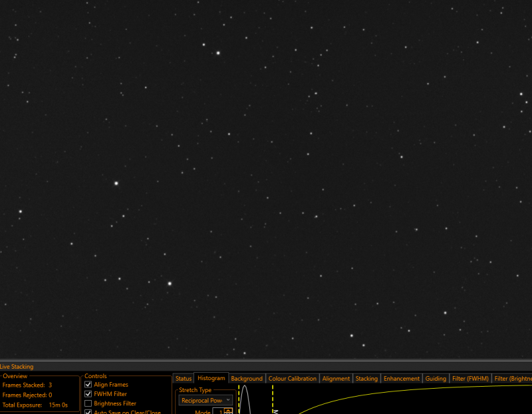Screen dimensions: 532x414
Task: Go to the Stacking tab
Action: coord(366,378)
